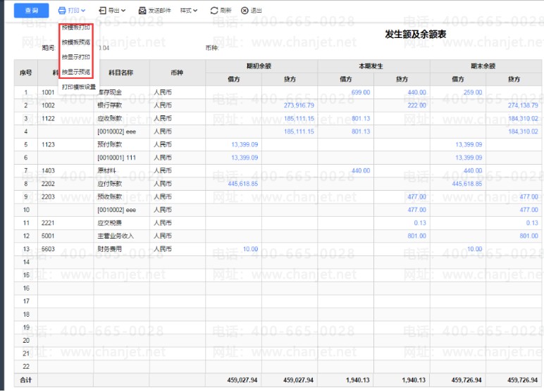Click the printer icon in the toolbar
The image size is (544, 392).
(x=62, y=11)
